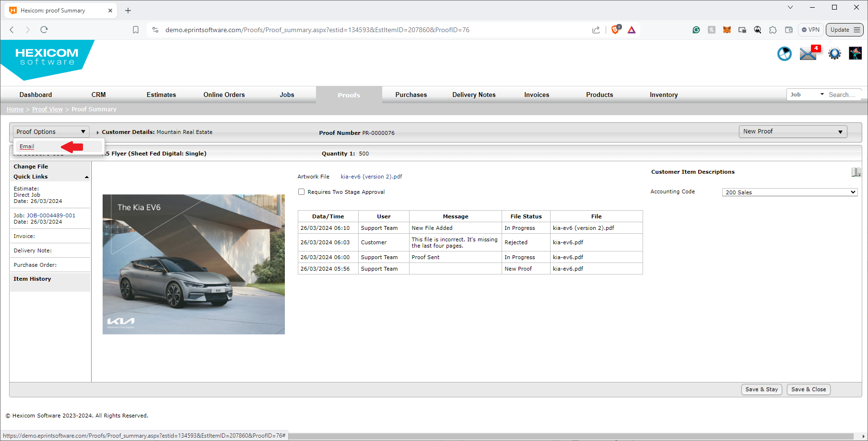This screenshot has height=441, width=868.
Task: Click the Save & Close button
Action: coord(809,390)
